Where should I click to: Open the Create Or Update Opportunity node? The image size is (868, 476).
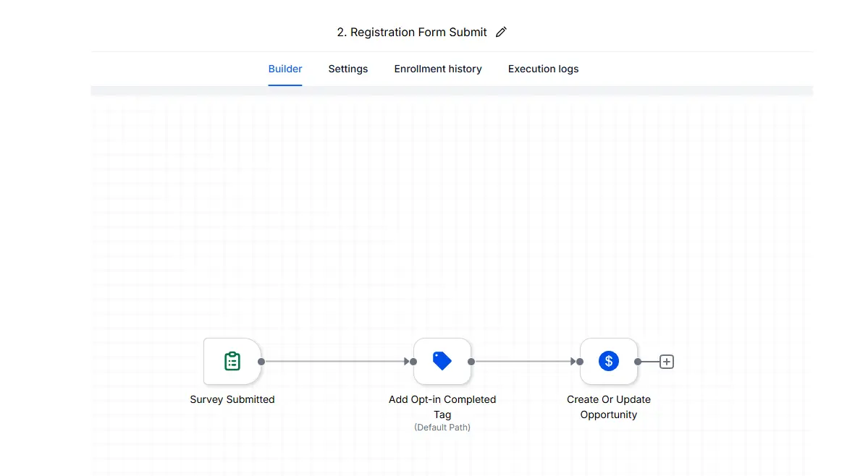(608, 361)
